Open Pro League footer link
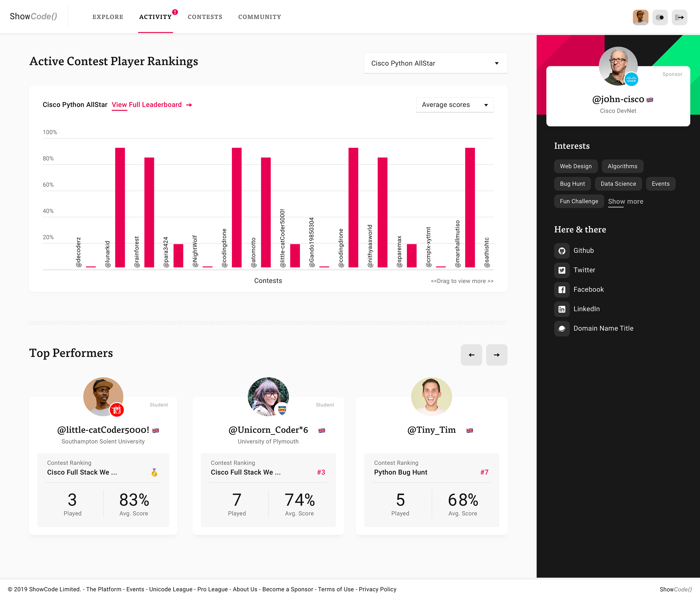This screenshot has height=599, width=700. tap(212, 589)
